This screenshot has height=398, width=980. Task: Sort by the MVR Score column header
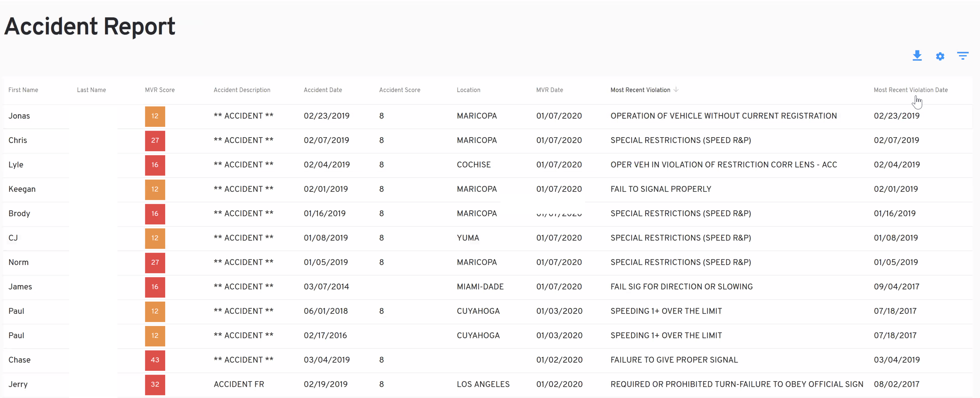coord(159,90)
